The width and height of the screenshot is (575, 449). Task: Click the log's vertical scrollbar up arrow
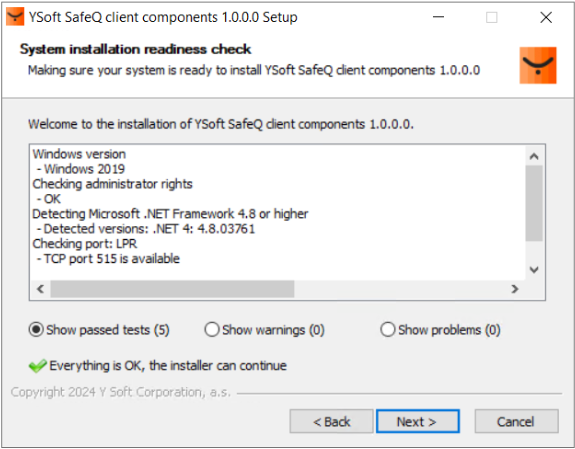(534, 157)
